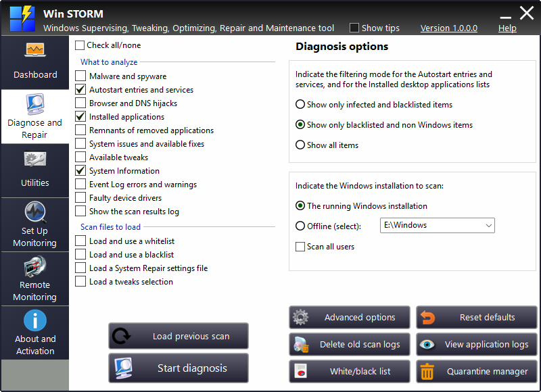Screen dimensions: 541x392
Task: Click the Set Up Monitoring pulse icon
Action: 35,212
